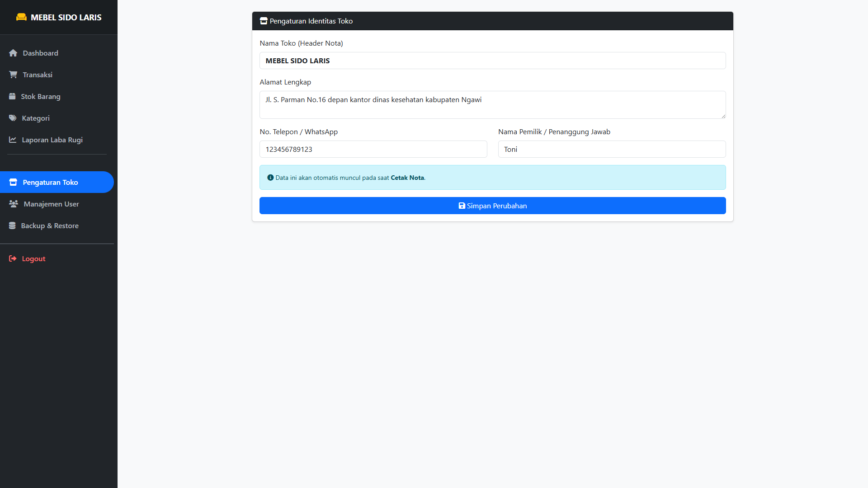This screenshot has width=868, height=488.
Task: Click the sofa logo icon in sidebar header
Action: pos(21,17)
